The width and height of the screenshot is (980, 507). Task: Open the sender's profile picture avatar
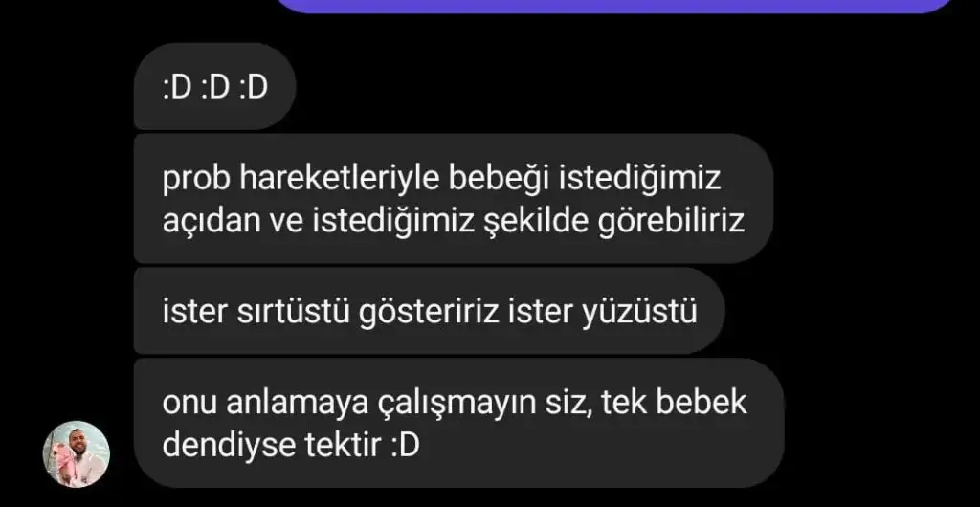[77, 454]
